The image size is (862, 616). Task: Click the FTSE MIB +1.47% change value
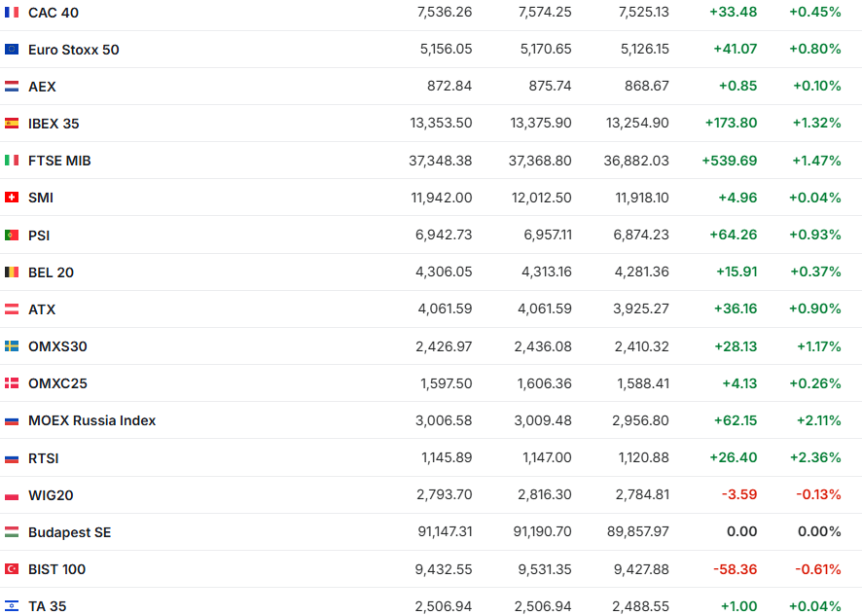point(816,161)
